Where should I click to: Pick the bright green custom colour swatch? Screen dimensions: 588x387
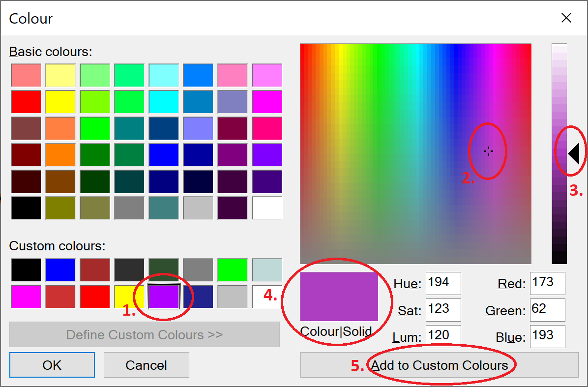[232, 269]
